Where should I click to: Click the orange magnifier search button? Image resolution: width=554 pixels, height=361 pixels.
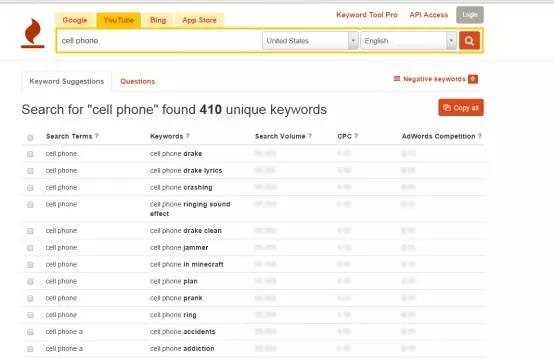point(469,41)
